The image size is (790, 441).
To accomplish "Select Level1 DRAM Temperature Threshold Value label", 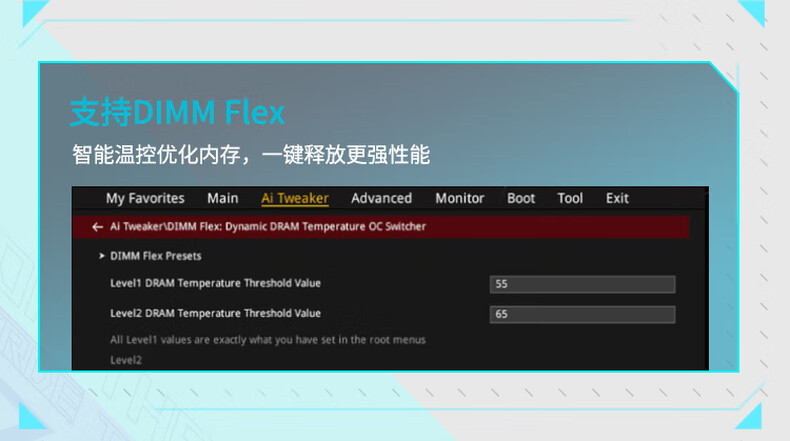I will 215,284.
